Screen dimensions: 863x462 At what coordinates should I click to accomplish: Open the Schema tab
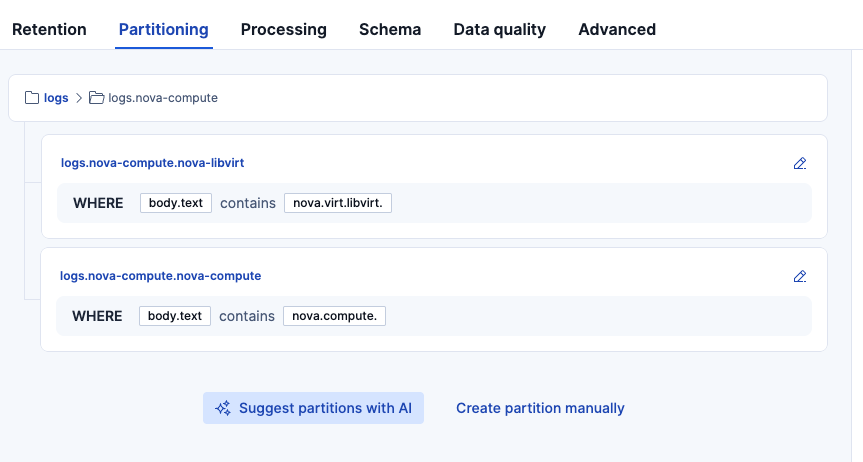[x=390, y=29]
